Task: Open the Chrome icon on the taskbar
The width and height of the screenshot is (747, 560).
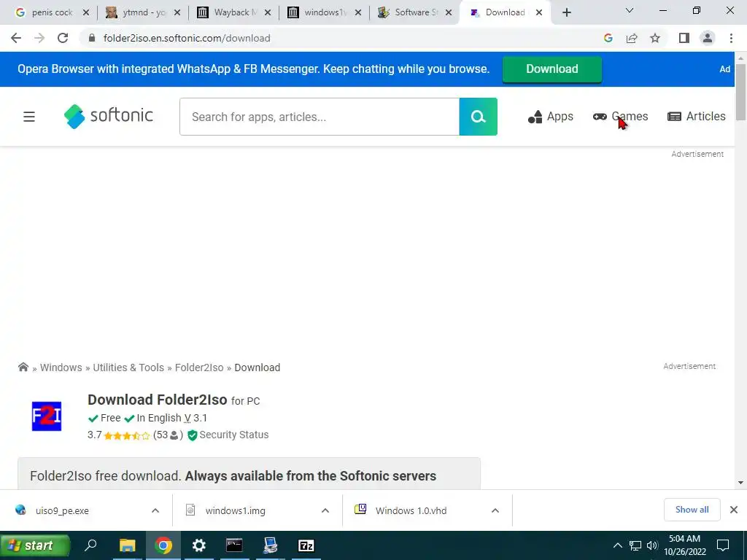Action: point(163,545)
